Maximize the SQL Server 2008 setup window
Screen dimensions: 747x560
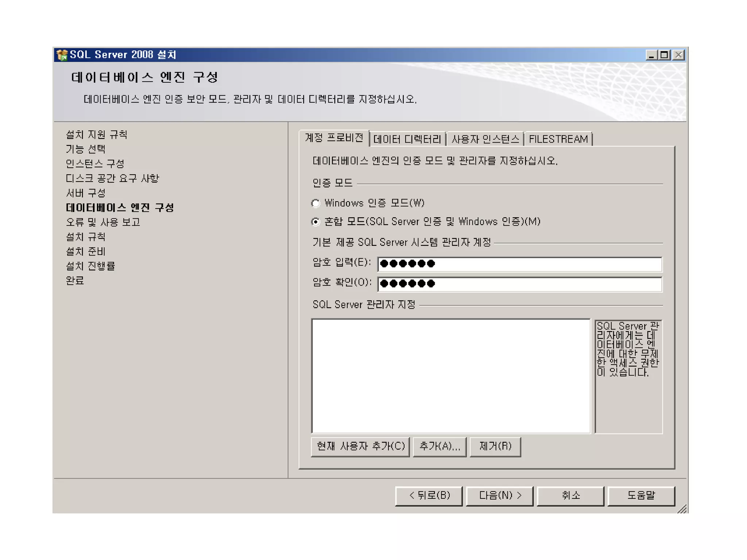coord(665,55)
